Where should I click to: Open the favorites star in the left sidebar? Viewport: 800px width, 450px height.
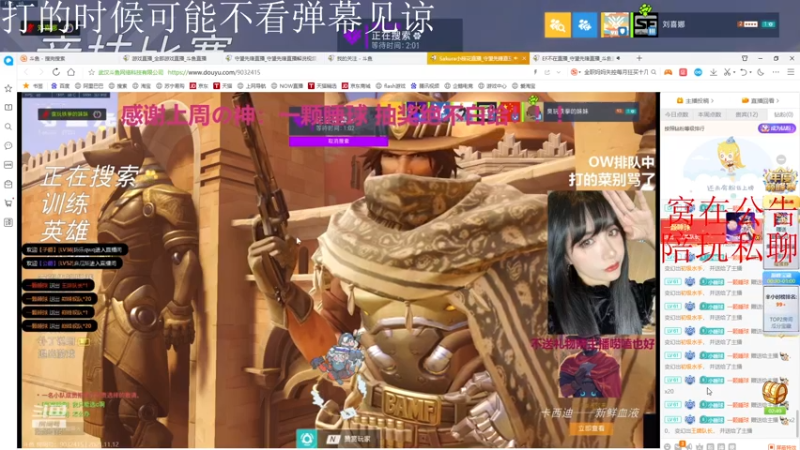pyautogui.click(x=8, y=88)
